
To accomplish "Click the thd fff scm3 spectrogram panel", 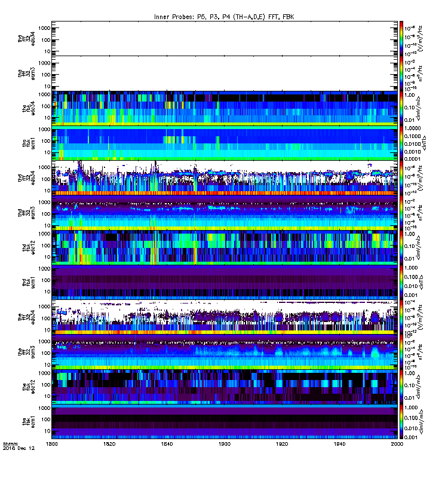I will point(225,213).
